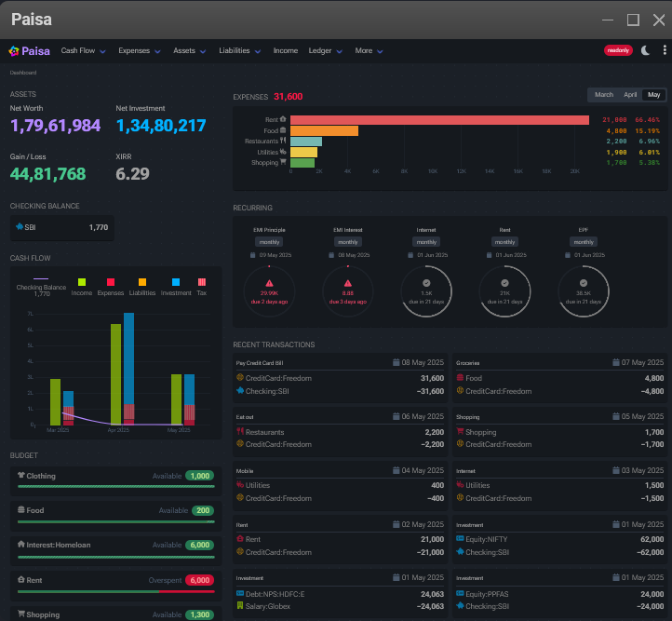Switch to the March expenses tab

pyautogui.click(x=604, y=95)
